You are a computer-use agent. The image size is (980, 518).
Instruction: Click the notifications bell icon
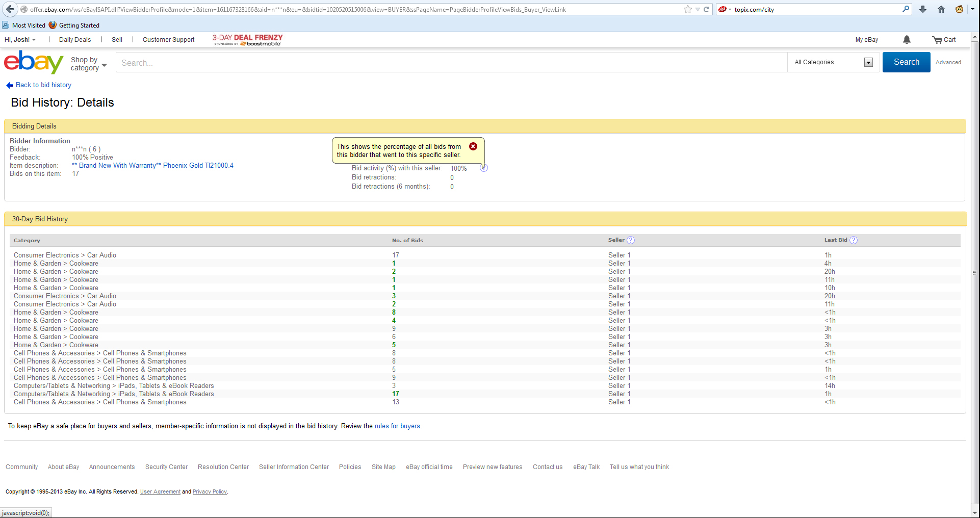(907, 40)
